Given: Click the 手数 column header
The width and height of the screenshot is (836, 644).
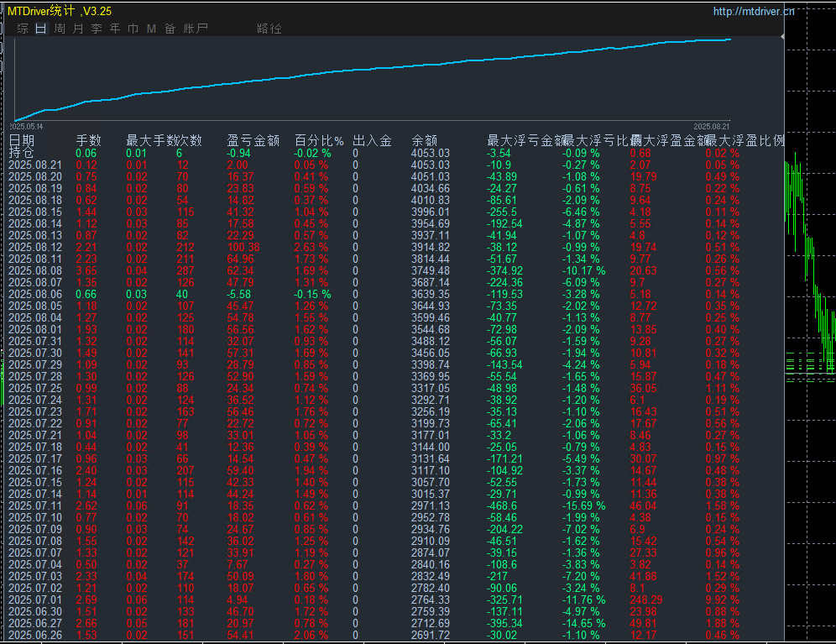Looking at the screenshot, I should 88,140.
